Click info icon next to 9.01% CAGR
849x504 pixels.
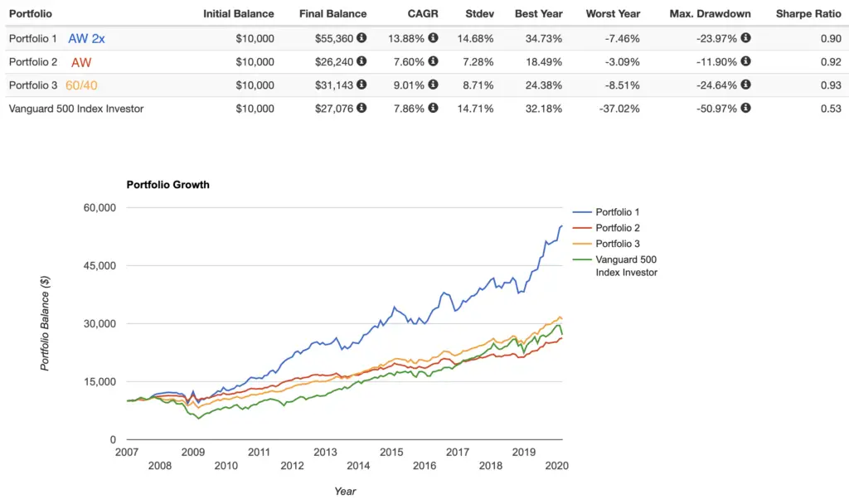coord(433,85)
